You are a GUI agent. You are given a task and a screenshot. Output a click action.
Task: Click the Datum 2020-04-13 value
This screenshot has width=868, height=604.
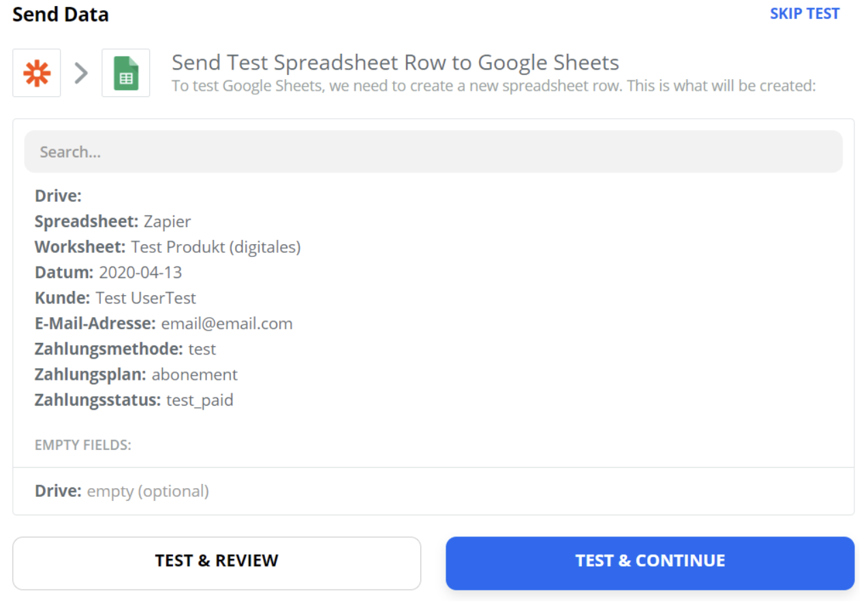click(x=140, y=273)
